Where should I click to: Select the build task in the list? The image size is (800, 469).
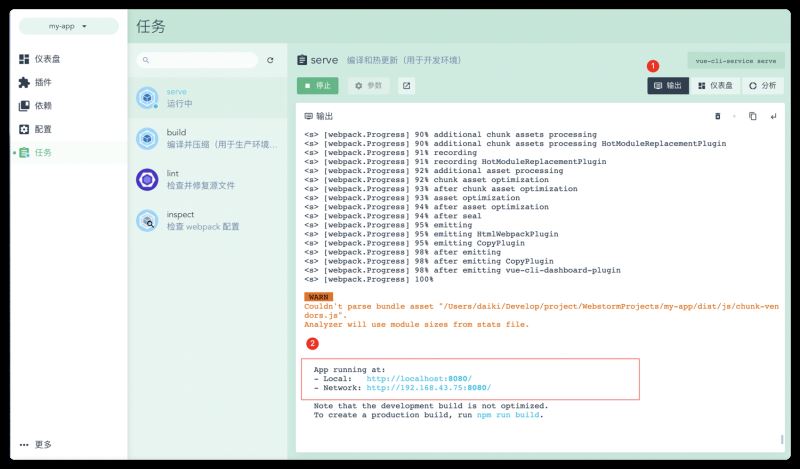[208, 138]
